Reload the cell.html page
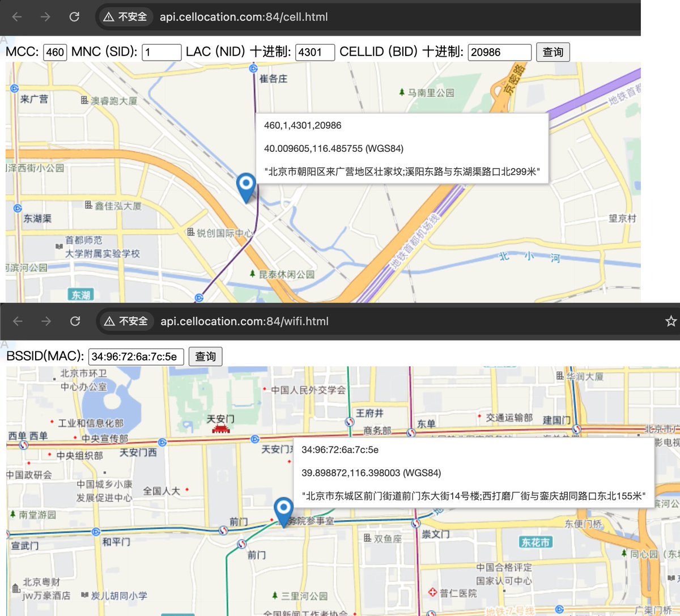The height and width of the screenshot is (616, 680). 74,17
